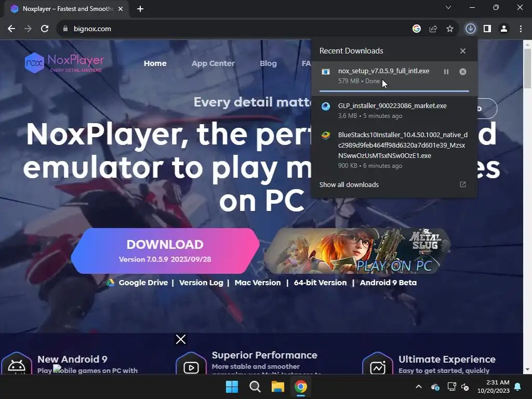Viewport: 532px width, 399px height.
Task: Open Chrome's three-dot menu
Action: 521,29
